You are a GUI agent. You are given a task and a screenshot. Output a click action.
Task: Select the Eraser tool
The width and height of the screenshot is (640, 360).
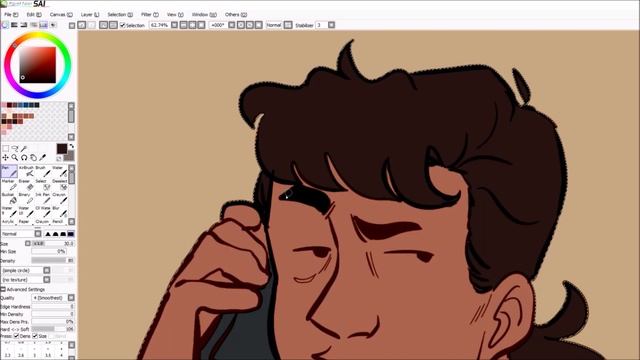coord(26,185)
